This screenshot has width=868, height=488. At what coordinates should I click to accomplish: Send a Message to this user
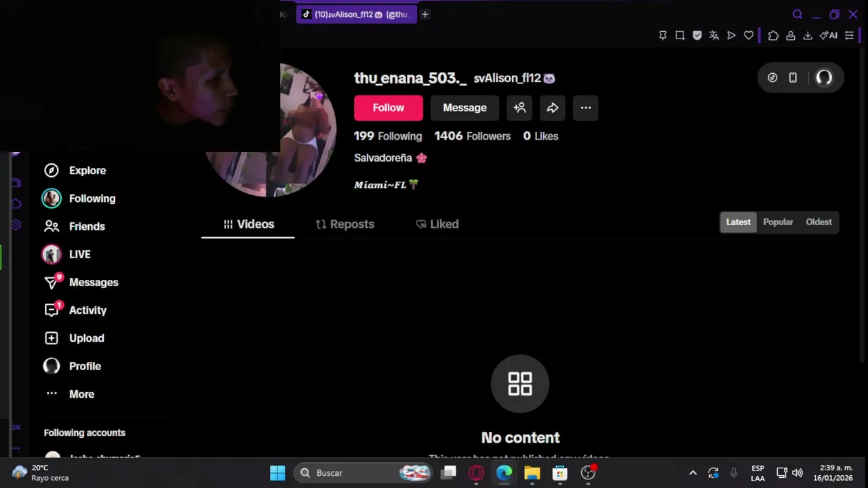[465, 108]
